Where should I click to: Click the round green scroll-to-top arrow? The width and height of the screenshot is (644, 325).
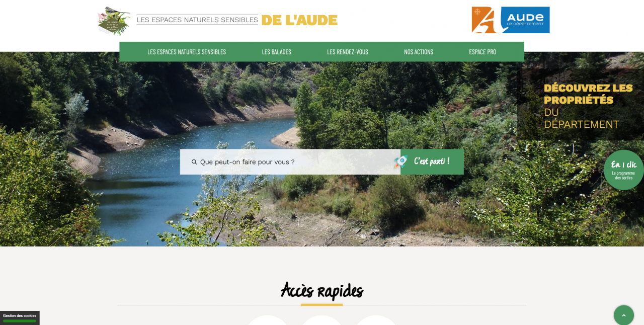coord(623,315)
